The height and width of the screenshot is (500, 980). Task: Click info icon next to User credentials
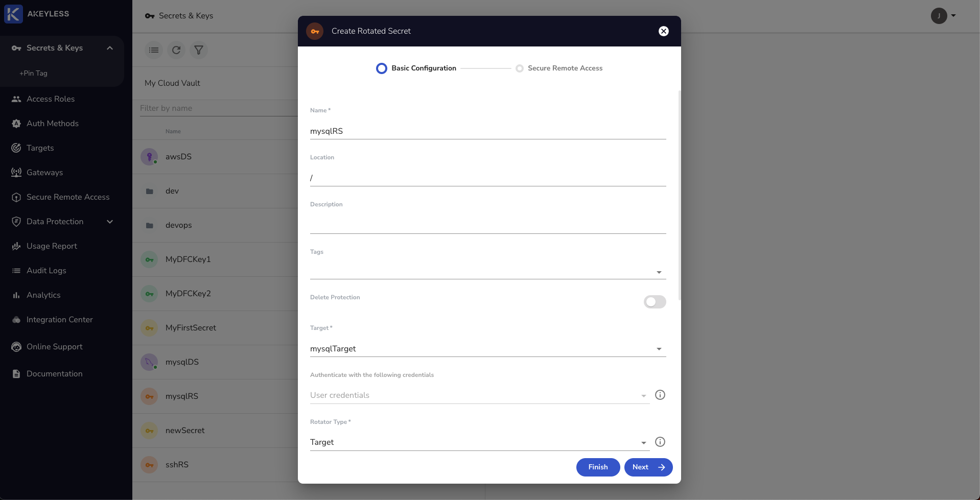point(660,395)
